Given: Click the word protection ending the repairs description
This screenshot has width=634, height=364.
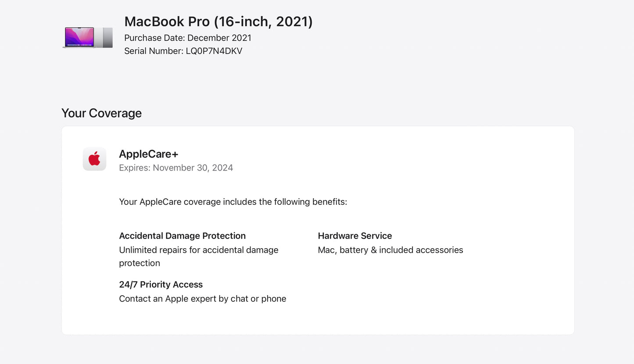Looking at the screenshot, I should click(140, 263).
